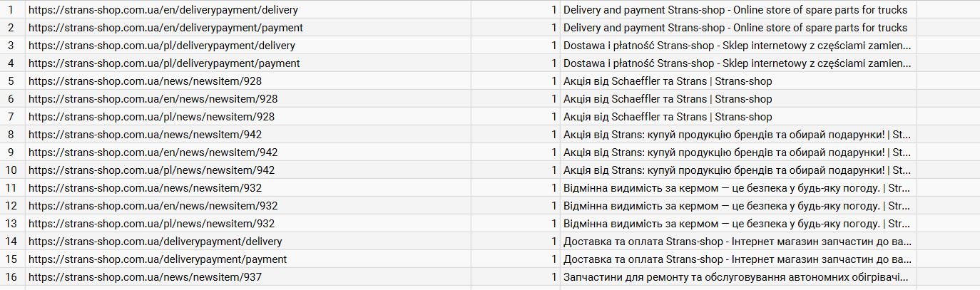
Task: Click the en/deliverypayment/payment URL cell
Action: point(165,28)
